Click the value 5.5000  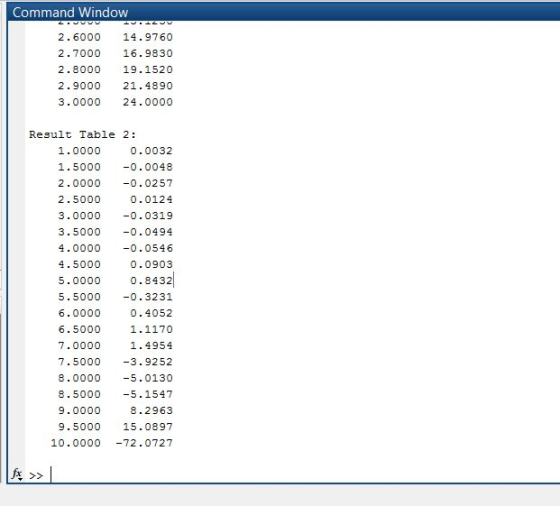[x=79, y=297]
